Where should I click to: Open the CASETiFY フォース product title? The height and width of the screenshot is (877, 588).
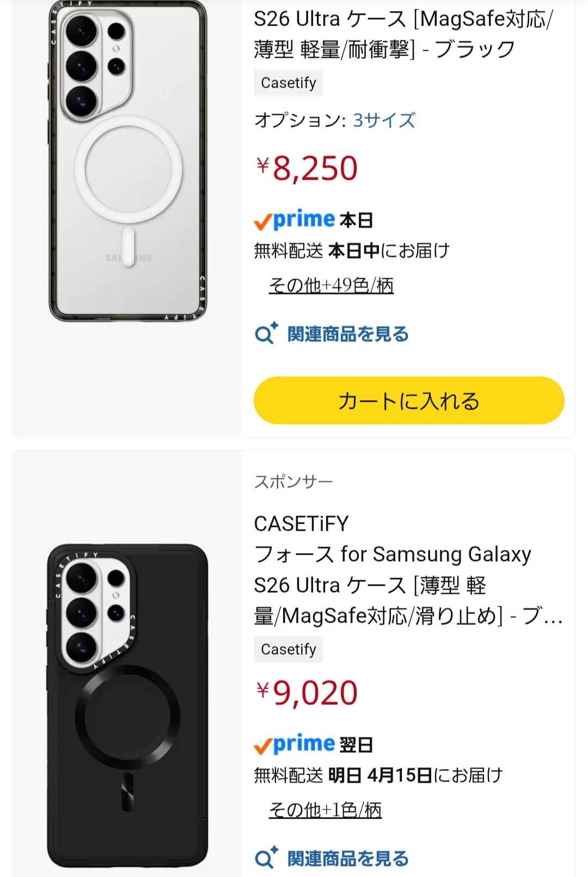403,569
